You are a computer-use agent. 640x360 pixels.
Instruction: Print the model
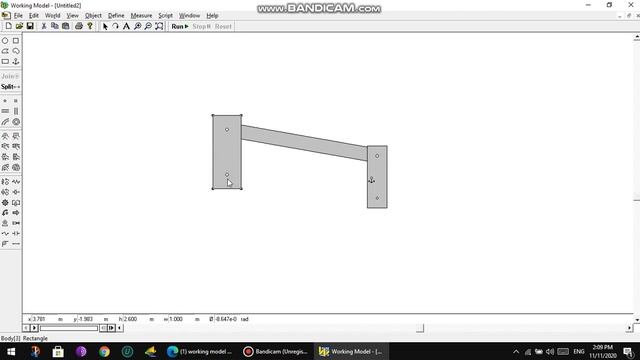79,26
